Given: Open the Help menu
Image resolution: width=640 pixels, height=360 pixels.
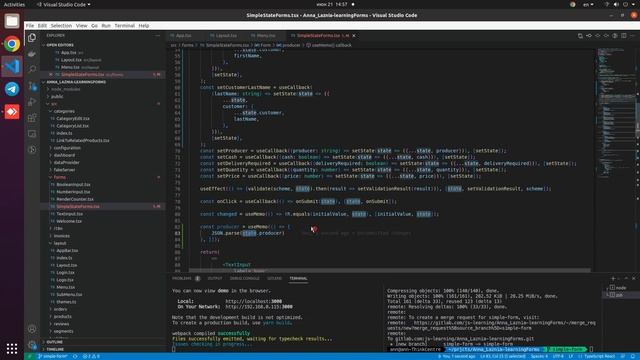Looking at the screenshot, I should point(144,25).
